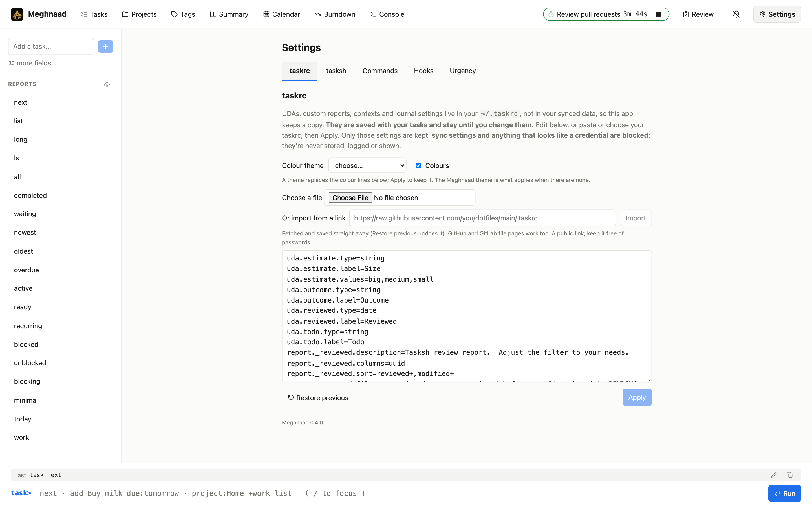The height and width of the screenshot is (508, 812).
Task: Open the overdue report
Action: (x=61, y=270)
